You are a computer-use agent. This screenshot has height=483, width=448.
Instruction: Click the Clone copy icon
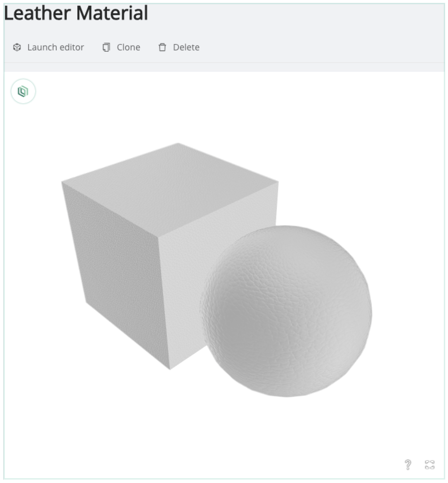106,47
